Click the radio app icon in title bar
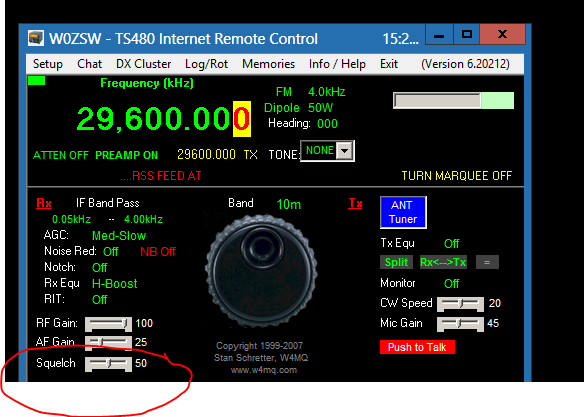This screenshot has width=584, height=417. click(x=36, y=38)
